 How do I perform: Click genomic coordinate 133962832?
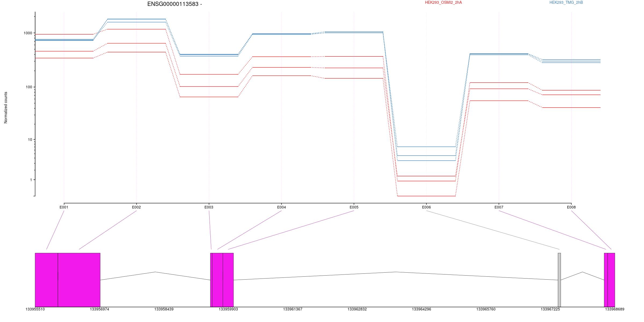coord(357,309)
